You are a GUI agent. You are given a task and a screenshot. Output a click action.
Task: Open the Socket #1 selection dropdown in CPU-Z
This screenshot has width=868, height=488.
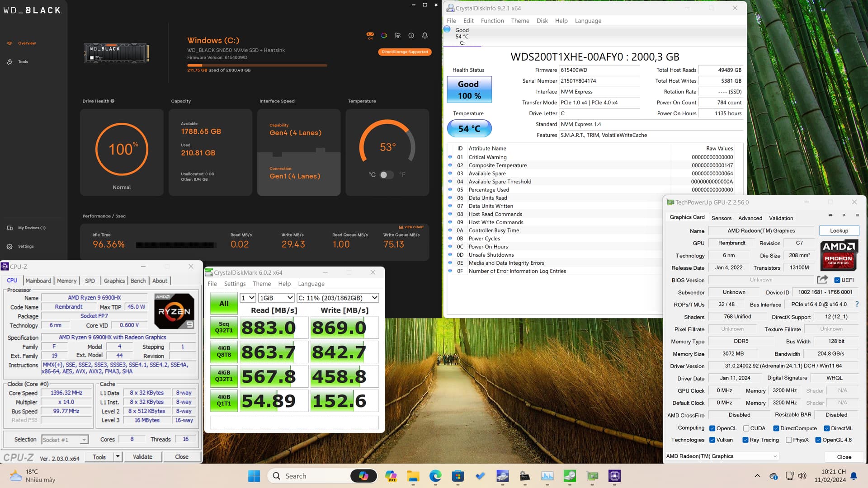click(x=65, y=440)
